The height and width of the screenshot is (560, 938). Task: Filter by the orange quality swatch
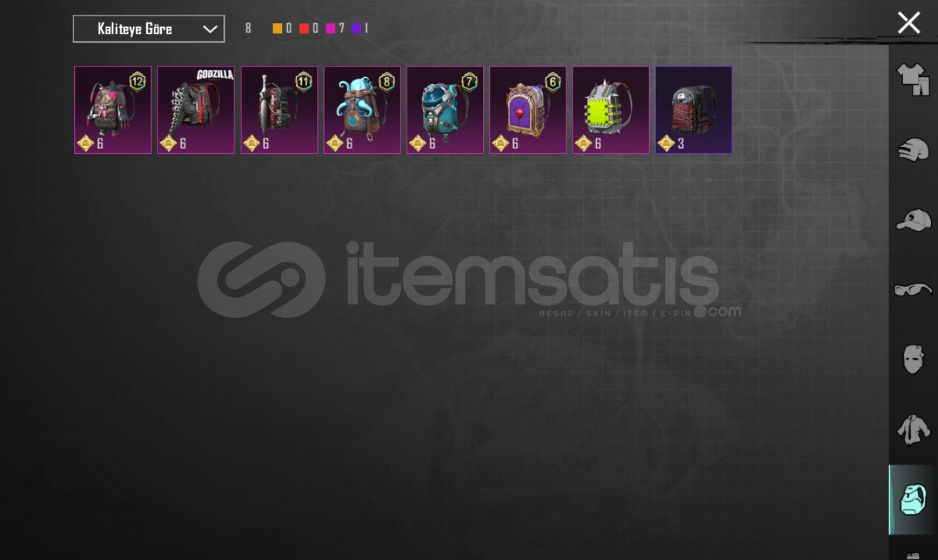click(277, 29)
